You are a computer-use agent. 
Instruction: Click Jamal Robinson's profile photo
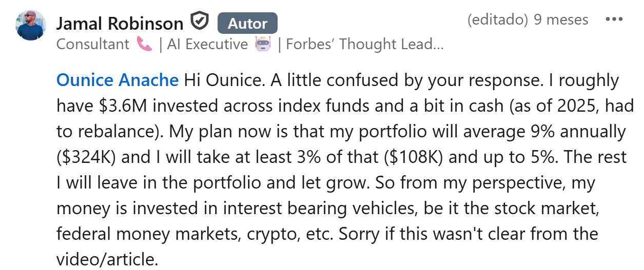click(31, 25)
